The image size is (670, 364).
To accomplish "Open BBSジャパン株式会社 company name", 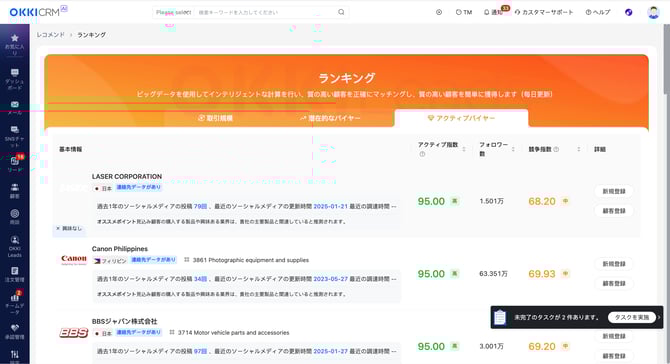I will [x=124, y=322].
